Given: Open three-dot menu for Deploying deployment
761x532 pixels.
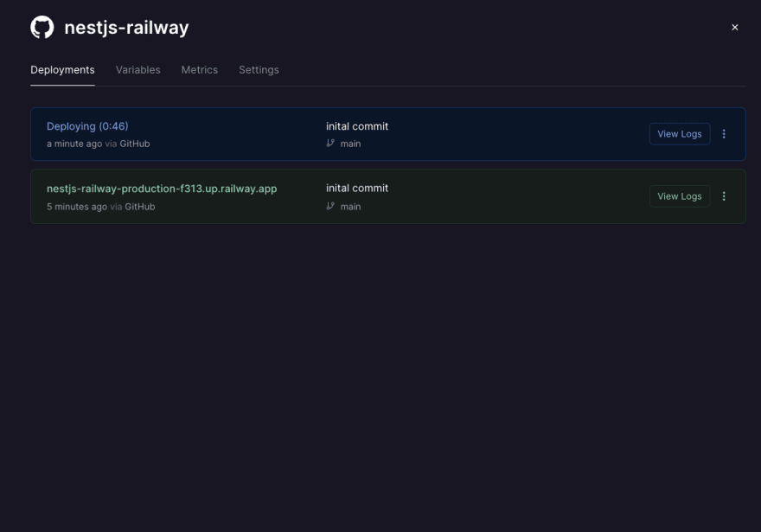Looking at the screenshot, I should (x=724, y=134).
